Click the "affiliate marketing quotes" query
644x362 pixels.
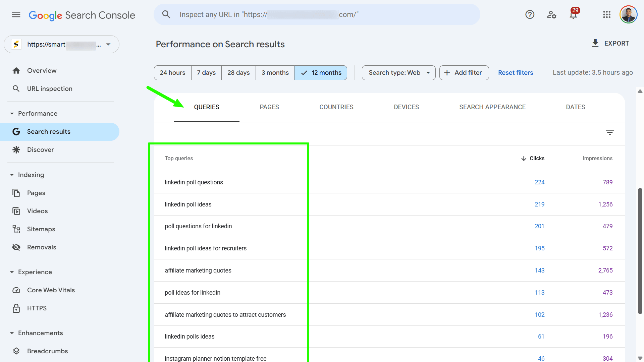click(198, 270)
